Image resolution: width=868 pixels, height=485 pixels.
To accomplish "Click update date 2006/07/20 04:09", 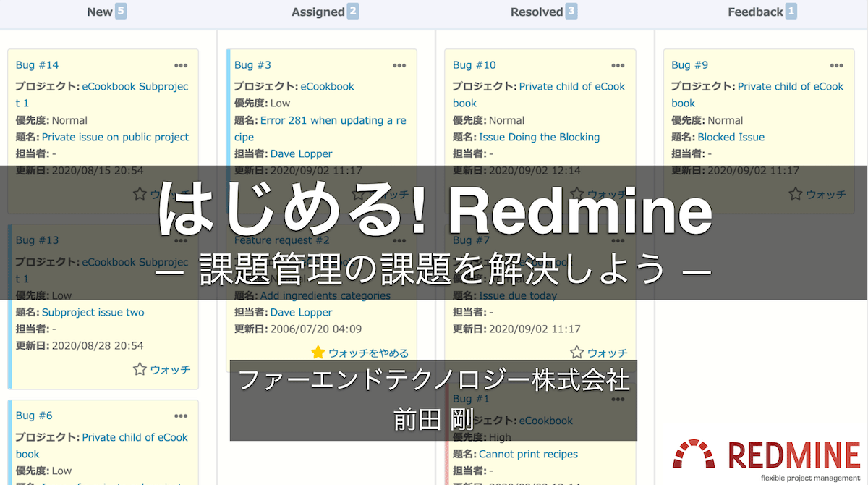I will click(x=316, y=329).
